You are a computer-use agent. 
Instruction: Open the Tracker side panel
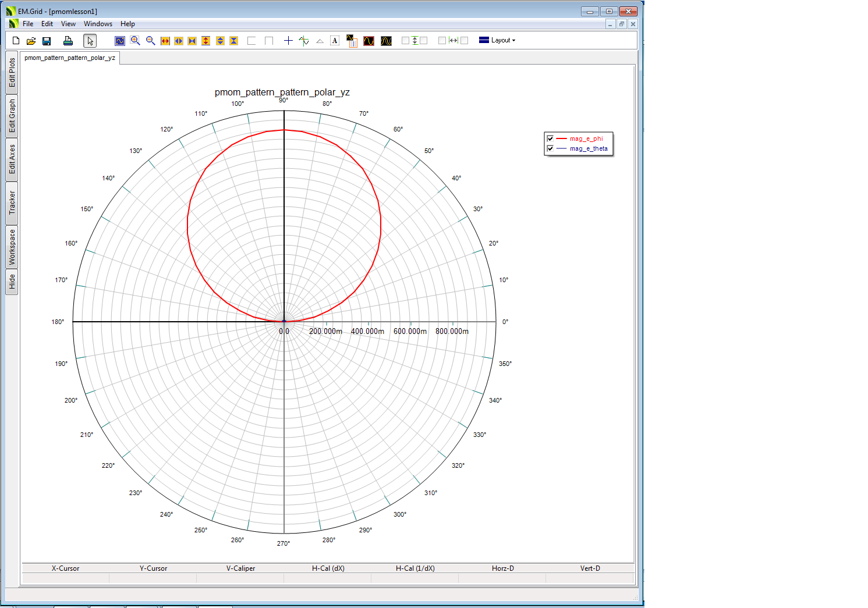pos(12,203)
